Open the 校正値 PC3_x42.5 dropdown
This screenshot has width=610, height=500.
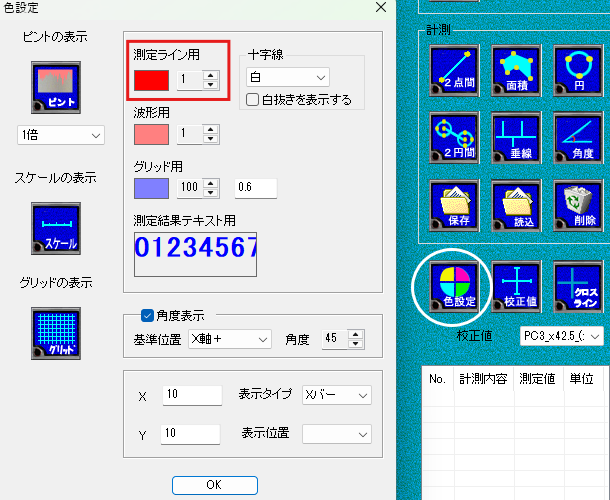point(562,336)
